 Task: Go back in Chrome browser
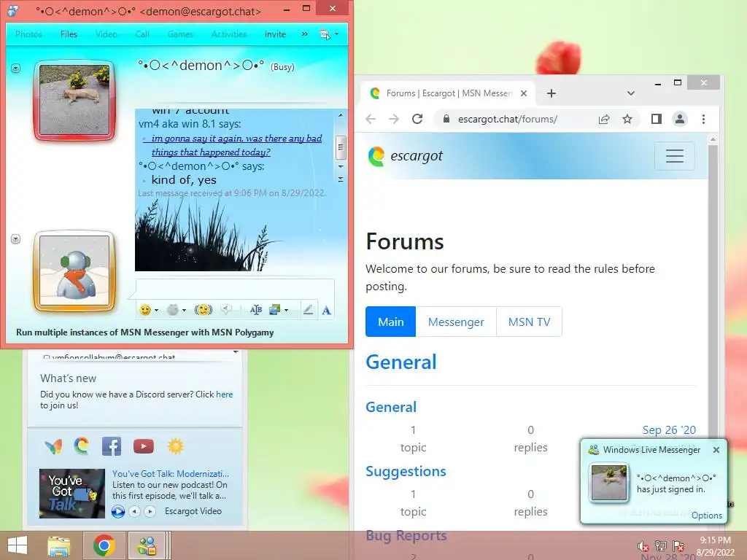point(371,119)
